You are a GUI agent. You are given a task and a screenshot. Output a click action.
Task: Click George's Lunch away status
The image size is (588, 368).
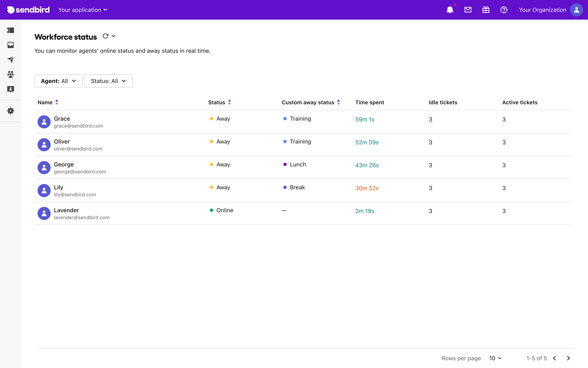[x=295, y=164]
